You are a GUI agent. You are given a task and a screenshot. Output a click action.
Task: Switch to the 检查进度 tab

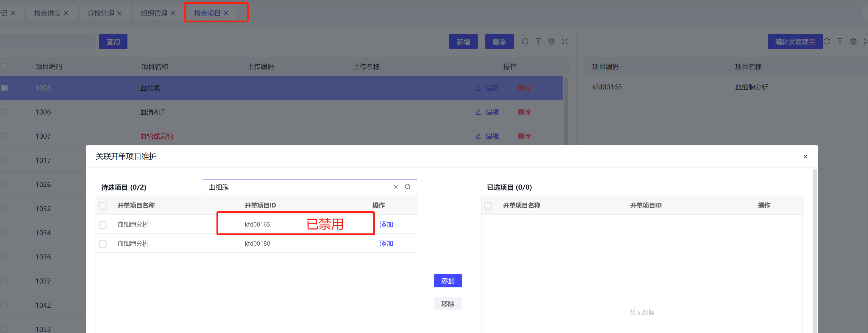tap(47, 13)
